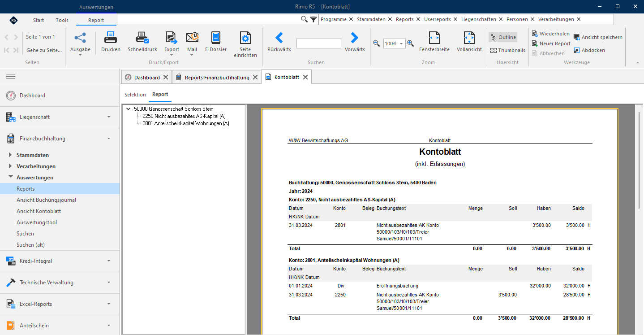Click Abdocken button
This screenshot has height=335, width=644.
pyautogui.click(x=589, y=50)
